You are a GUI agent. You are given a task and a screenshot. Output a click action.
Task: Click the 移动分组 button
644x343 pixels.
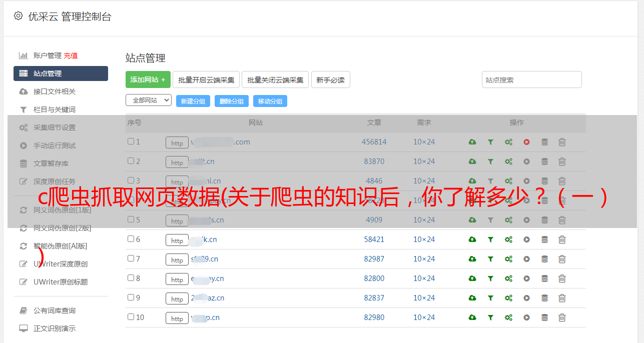[x=270, y=101]
